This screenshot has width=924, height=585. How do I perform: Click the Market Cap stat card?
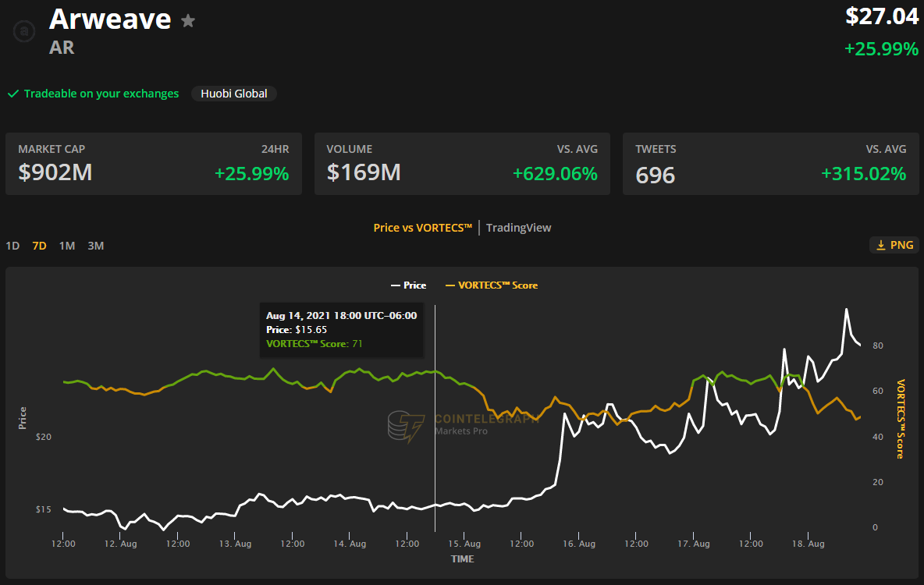pyautogui.click(x=154, y=164)
